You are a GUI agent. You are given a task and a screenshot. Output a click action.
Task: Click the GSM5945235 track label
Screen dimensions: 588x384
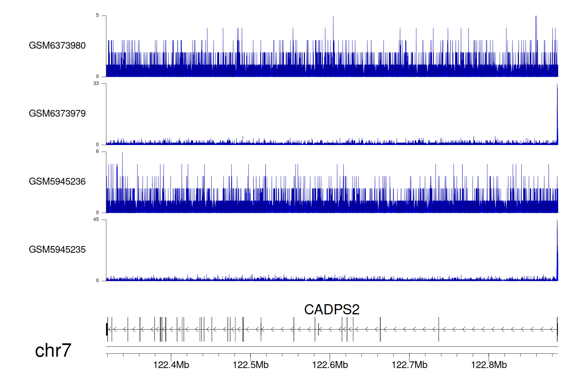tap(57, 250)
